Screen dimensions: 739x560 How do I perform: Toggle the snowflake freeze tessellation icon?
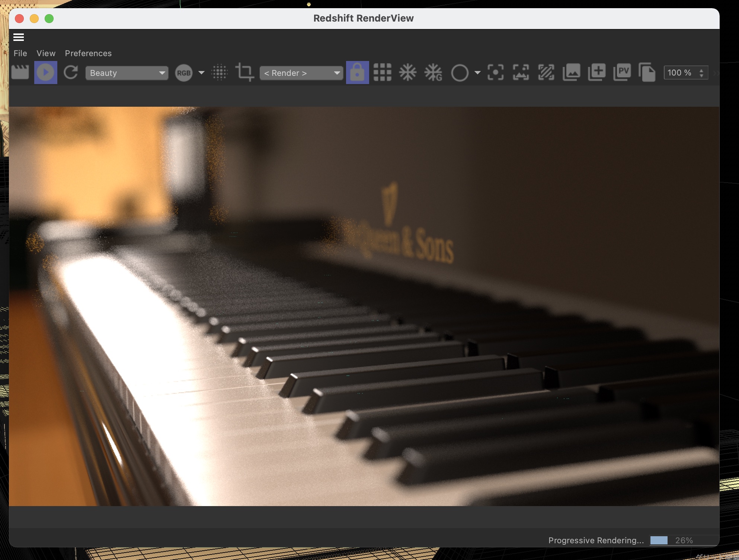pos(407,72)
